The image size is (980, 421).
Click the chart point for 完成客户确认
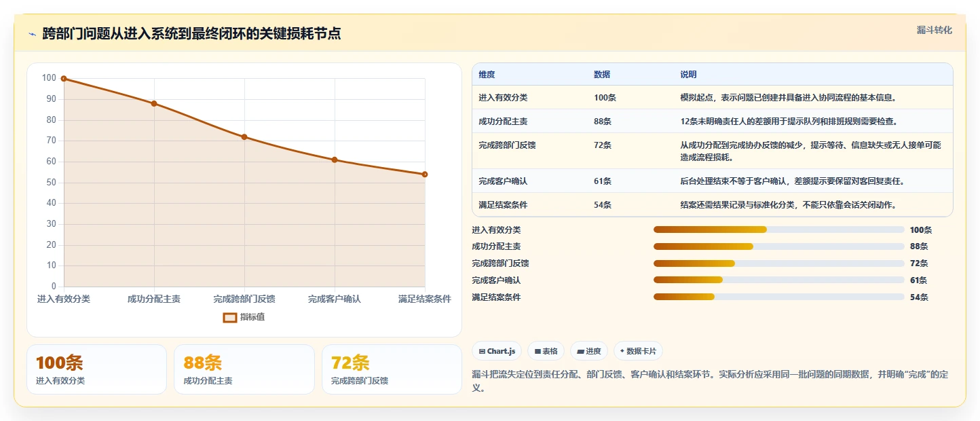point(335,160)
